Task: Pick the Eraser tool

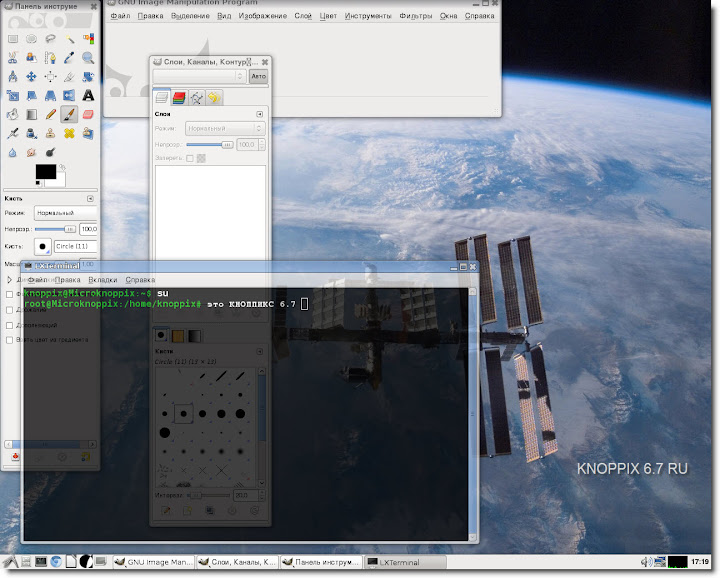Action: [88, 115]
